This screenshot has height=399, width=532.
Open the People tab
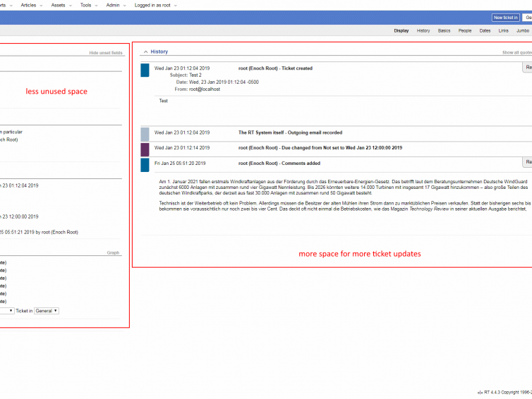click(x=465, y=30)
